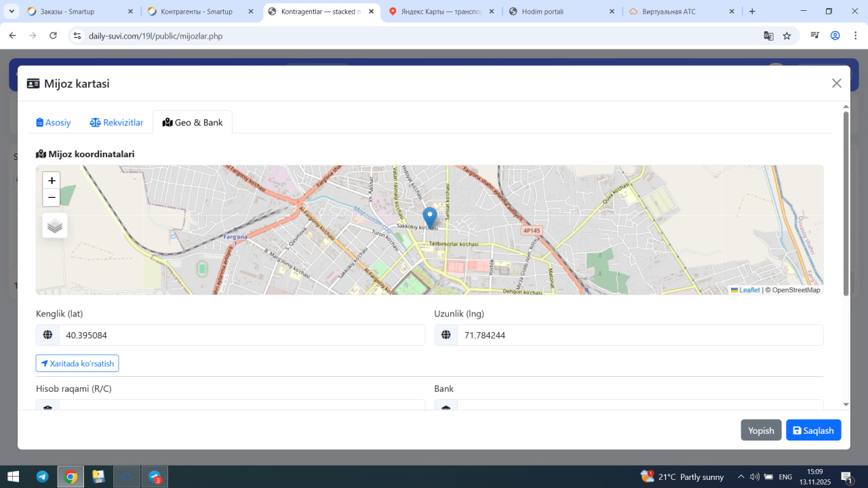Click the Yopish button
This screenshot has width=868, height=488.
[761, 430]
